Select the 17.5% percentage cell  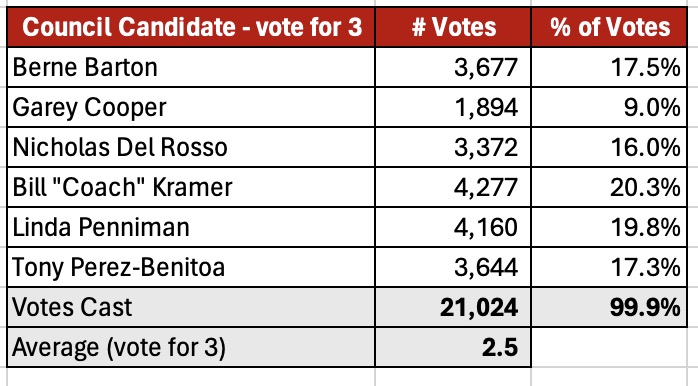pyautogui.click(x=609, y=67)
